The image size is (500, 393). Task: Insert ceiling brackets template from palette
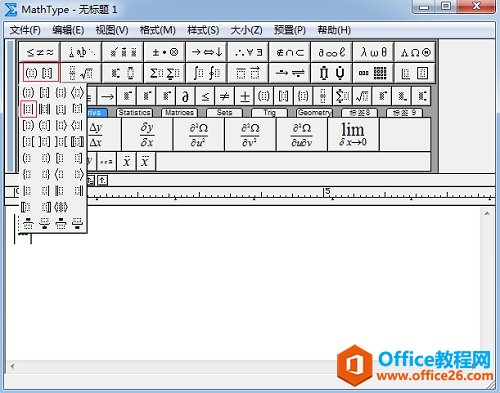pyautogui.click(x=77, y=109)
